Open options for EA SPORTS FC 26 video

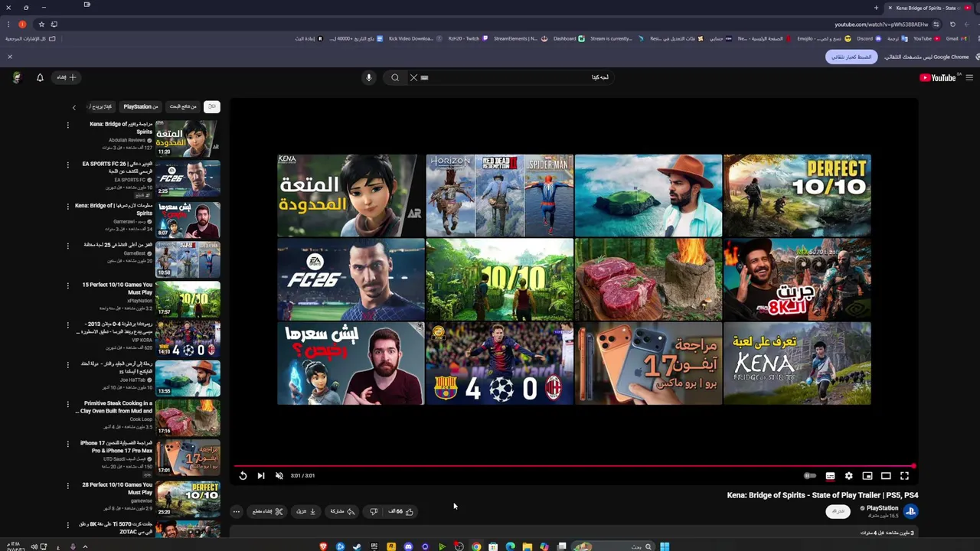coord(67,165)
